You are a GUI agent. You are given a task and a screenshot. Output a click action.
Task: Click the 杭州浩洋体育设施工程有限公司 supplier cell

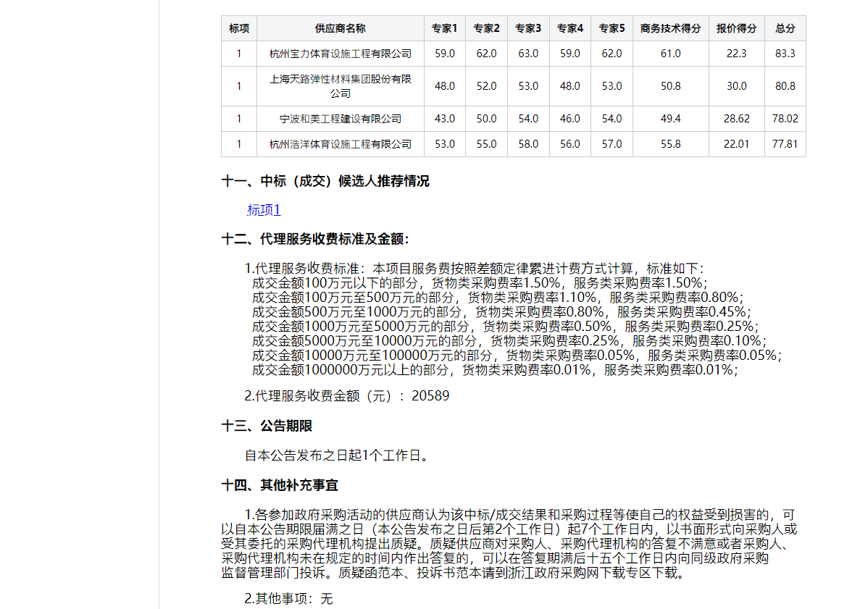pyautogui.click(x=340, y=144)
